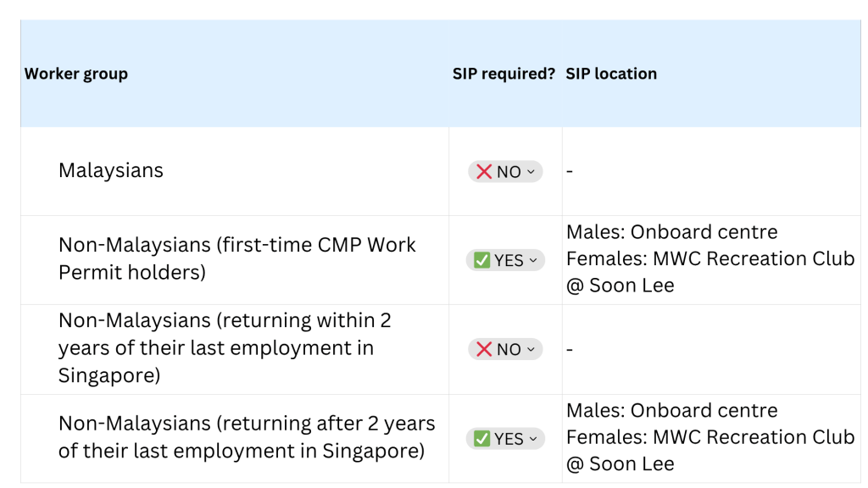The height and width of the screenshot is (488, 868).
Task: Select the "Worker group" column header
Action: tap(76, 74)
